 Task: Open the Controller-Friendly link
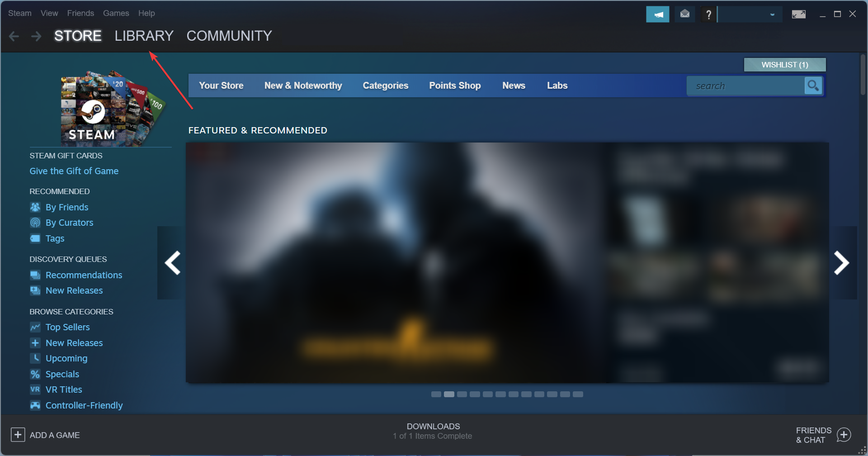tap(84, 405)
